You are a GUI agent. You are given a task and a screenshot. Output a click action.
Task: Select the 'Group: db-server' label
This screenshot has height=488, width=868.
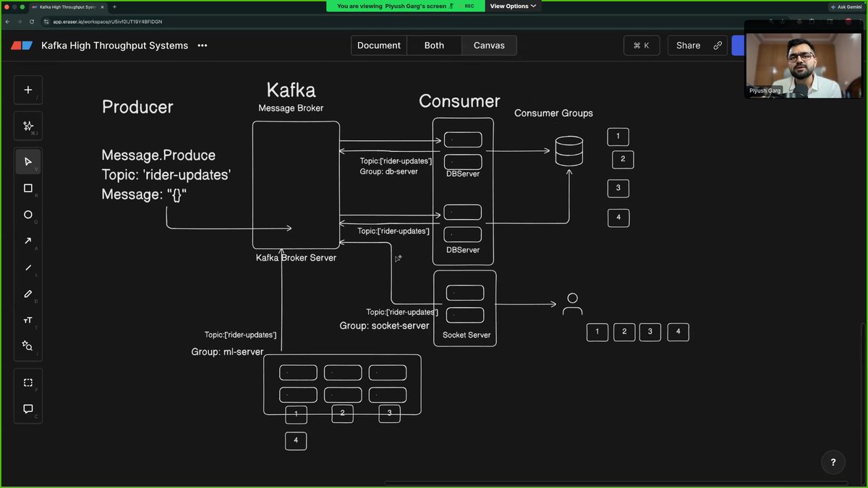coord(388,172)
